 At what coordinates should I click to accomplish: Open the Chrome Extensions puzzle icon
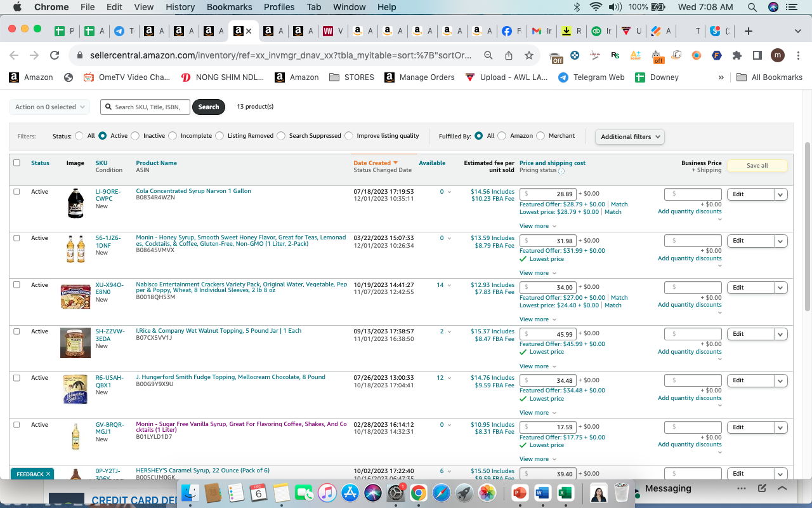pyautogui.click(x=737, y=56)
